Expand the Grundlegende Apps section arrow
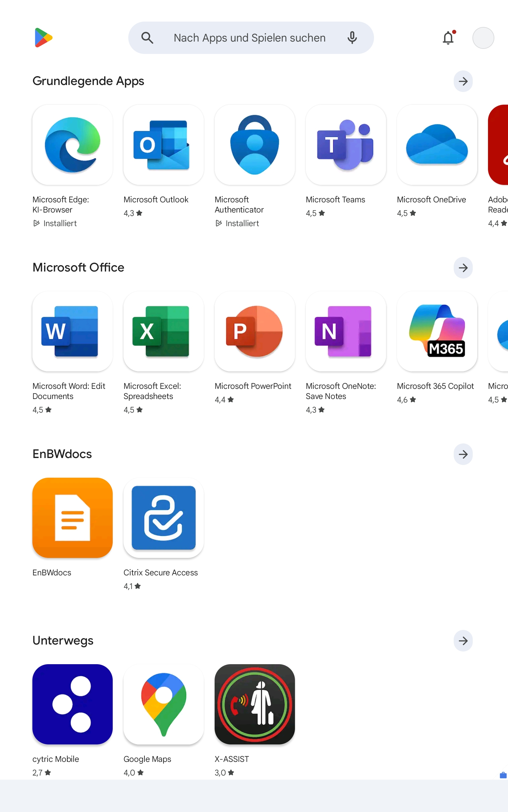The image size is (508, 812). point(463,81)
